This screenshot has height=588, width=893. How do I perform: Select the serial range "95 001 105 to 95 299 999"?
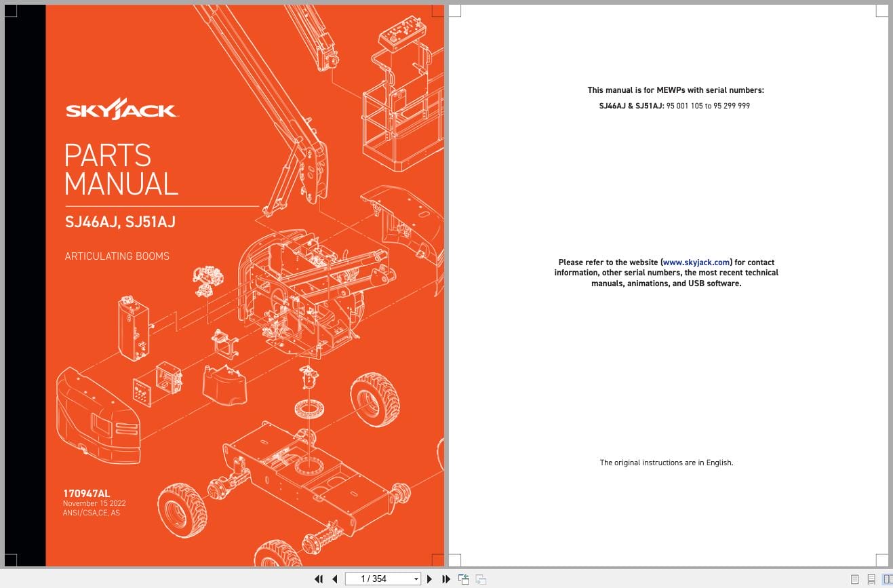pyautogui.click(x=708, y=106)
